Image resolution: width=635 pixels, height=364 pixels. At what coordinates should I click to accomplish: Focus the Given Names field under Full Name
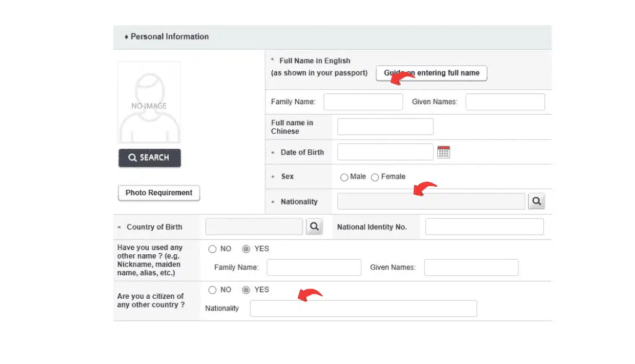coord(505,102)
